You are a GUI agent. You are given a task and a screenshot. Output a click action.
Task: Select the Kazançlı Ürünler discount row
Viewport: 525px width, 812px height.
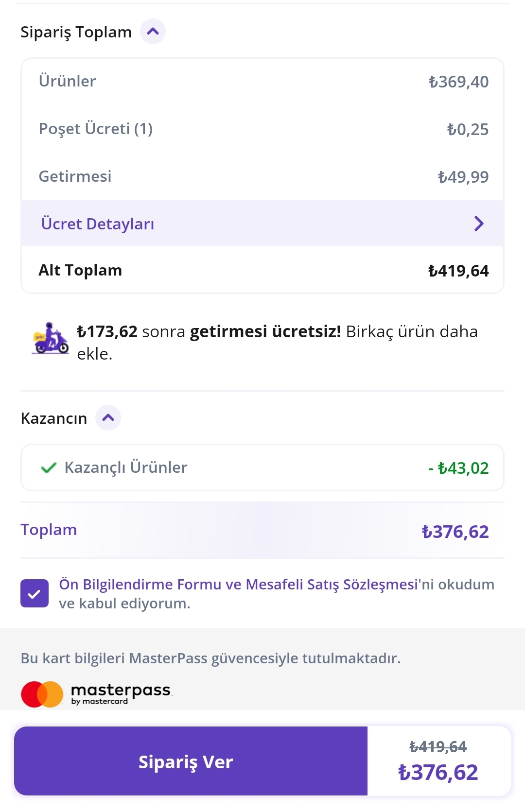click(x=262, y=467)
